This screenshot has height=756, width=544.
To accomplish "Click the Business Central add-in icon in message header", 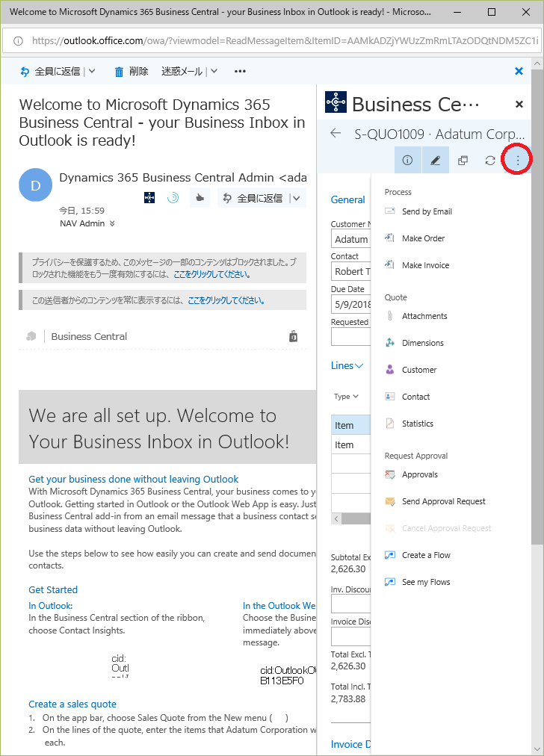I will pyautogui.click(x=149, y=198).
